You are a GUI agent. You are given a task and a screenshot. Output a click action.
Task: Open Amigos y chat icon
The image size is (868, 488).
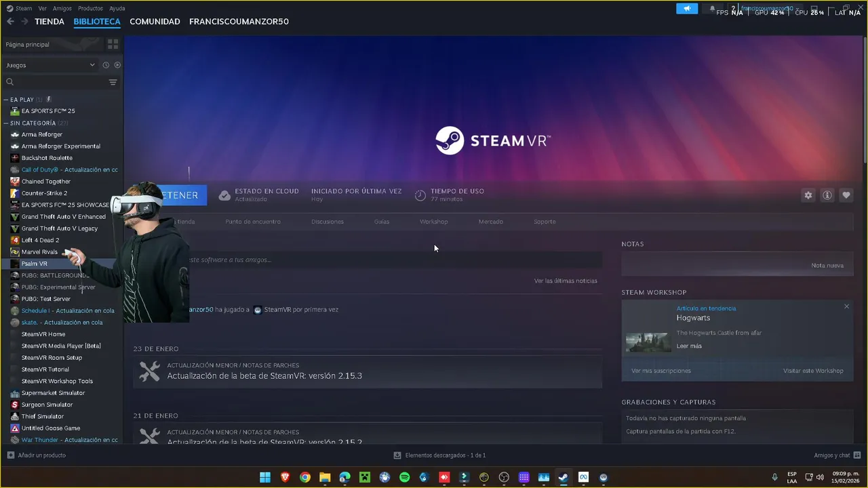click(x=857, y=455)
